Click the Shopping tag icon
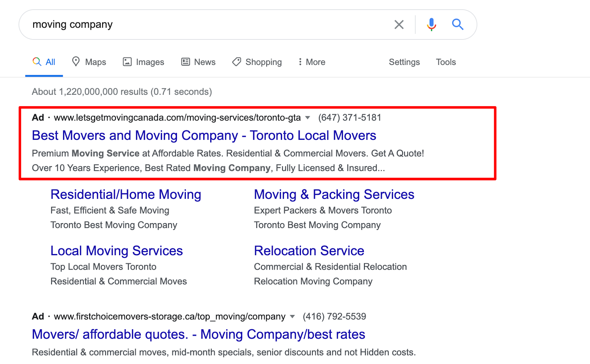Screen dimensions: 590x364 tap(236, 62)
